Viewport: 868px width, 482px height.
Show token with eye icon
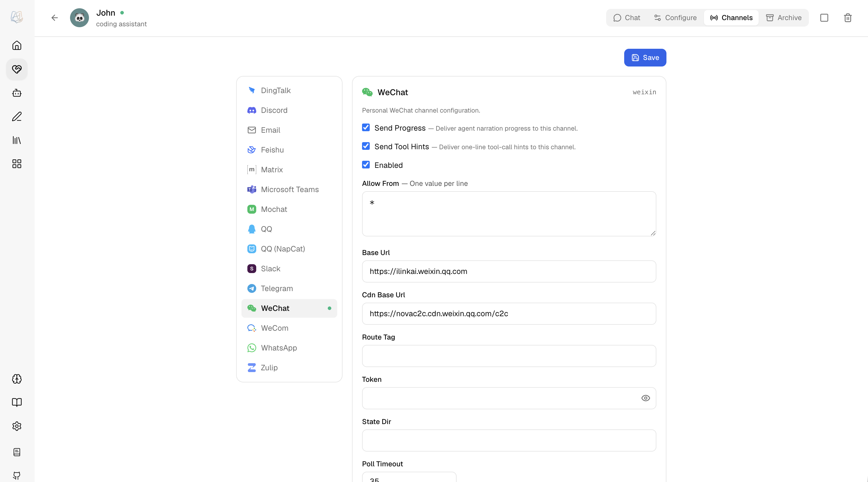646,398
